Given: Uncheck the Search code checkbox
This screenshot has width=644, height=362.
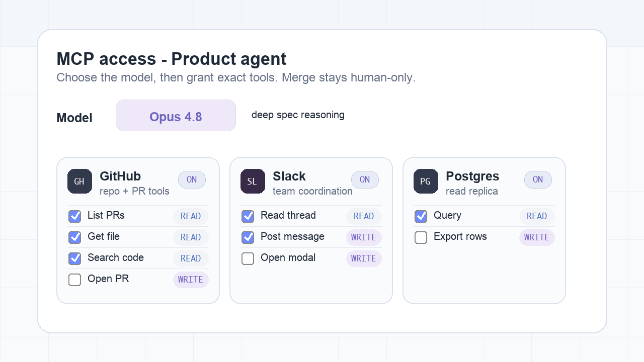Looking at the screenshot, I should click(x=74, y=258).
